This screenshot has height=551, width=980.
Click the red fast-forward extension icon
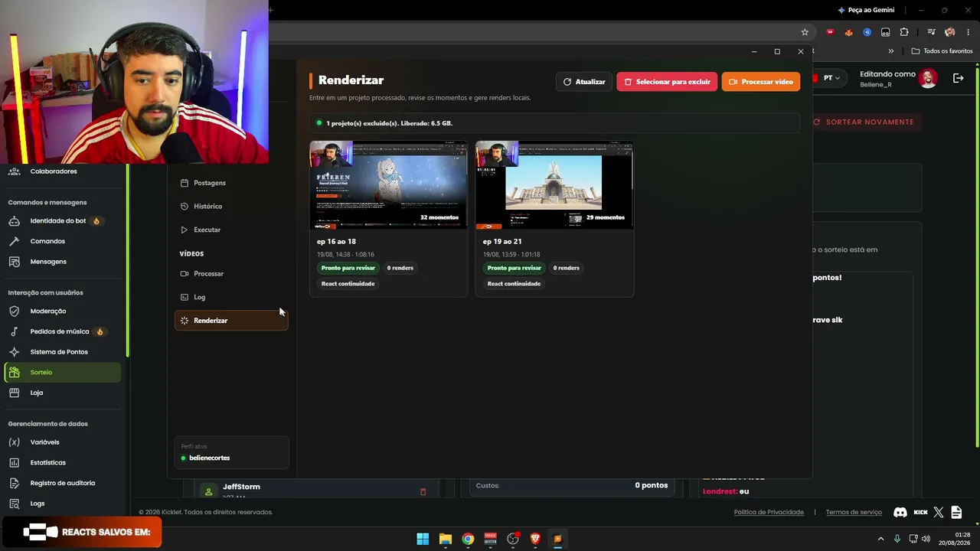pos(830,32)
